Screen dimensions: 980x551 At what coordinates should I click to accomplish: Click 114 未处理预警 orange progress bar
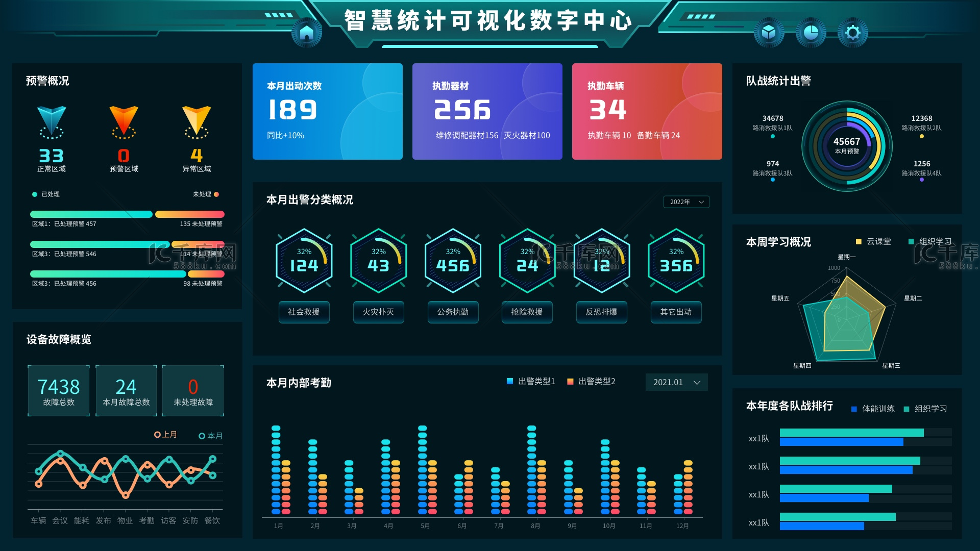tap(198, 244)
